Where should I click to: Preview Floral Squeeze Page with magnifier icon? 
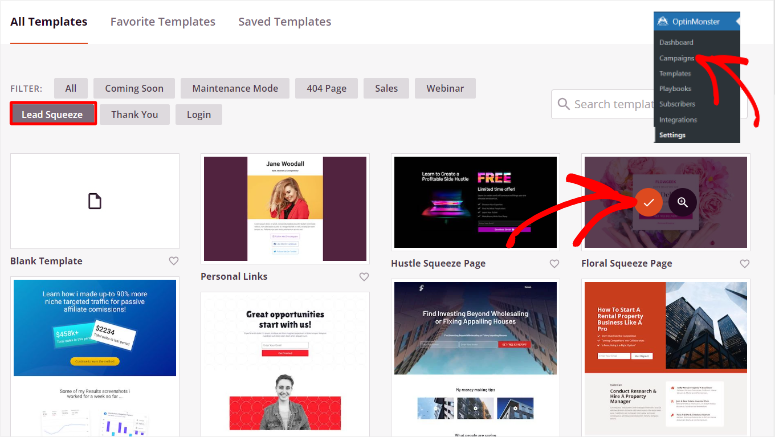coord(683,202)
